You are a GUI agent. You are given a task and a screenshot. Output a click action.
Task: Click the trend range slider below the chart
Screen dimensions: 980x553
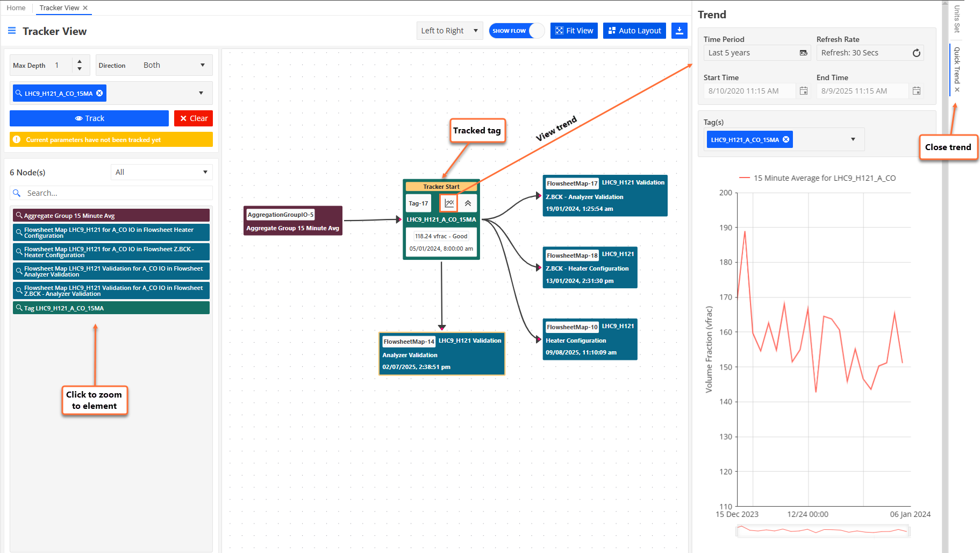(x=822, y=531)
